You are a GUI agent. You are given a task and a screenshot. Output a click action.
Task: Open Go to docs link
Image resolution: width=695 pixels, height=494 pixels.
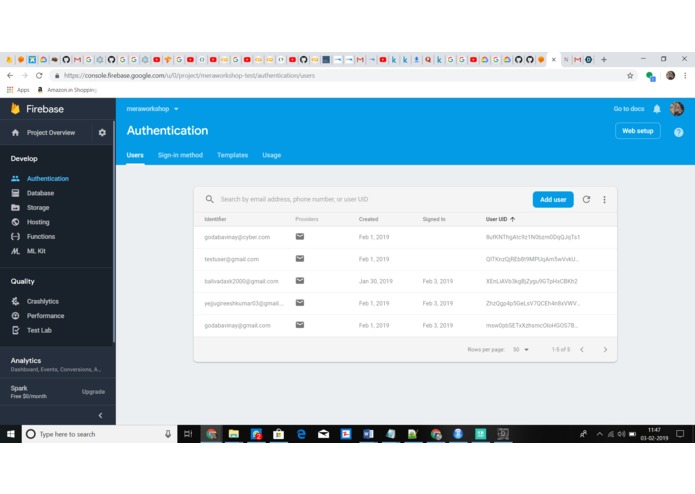click(629, 109)
